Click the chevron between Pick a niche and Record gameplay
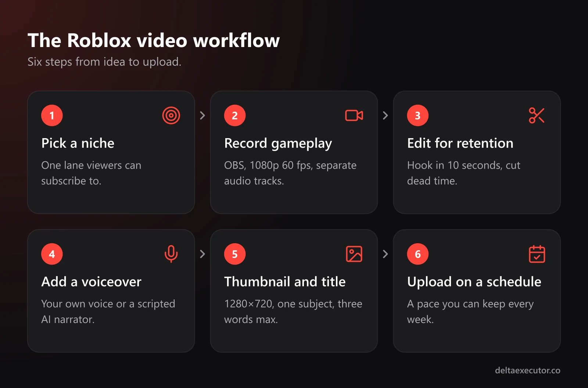The height and width of the screenshot is (388, 588). [x=202, y=115]
